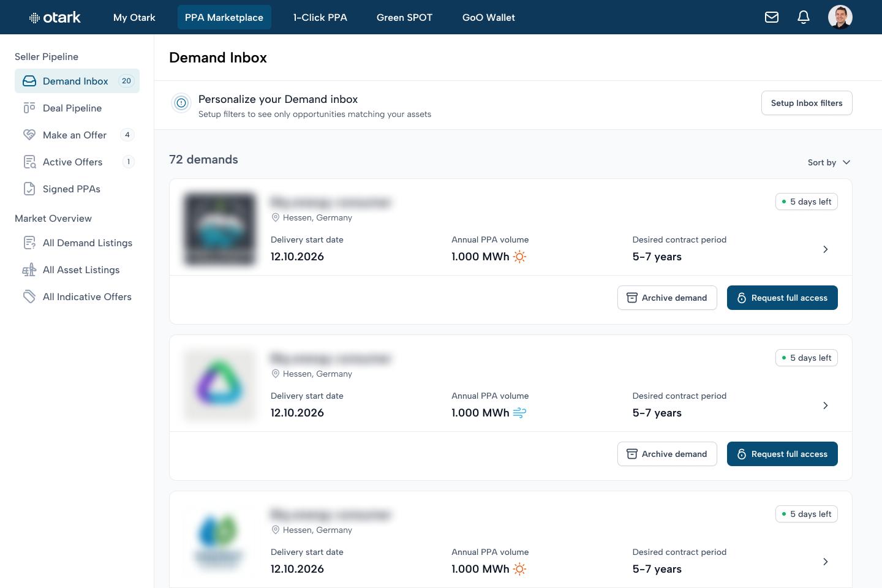This screenshot has height=588, width=882.
Task: Click the solar sun icon in first demand card
Action: (519, 257)
